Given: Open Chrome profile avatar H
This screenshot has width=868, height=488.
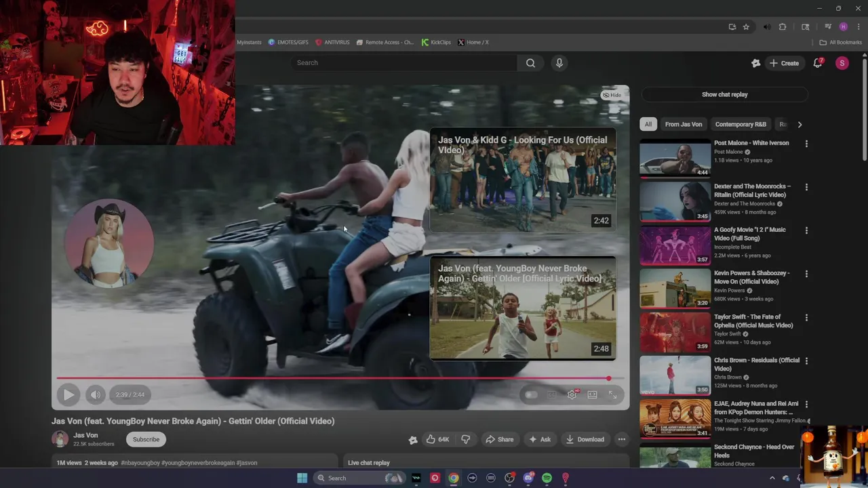Looking at the screenshot, I should 843,27.
